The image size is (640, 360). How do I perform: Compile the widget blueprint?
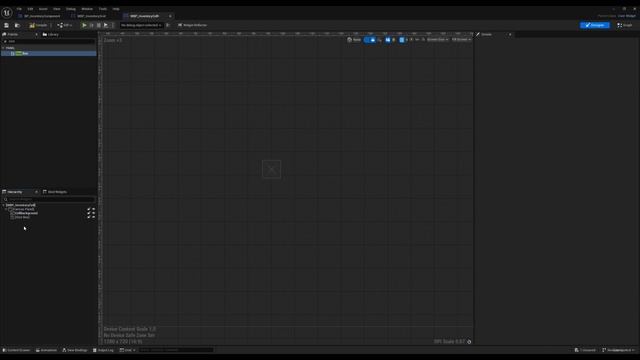(38, 25)
